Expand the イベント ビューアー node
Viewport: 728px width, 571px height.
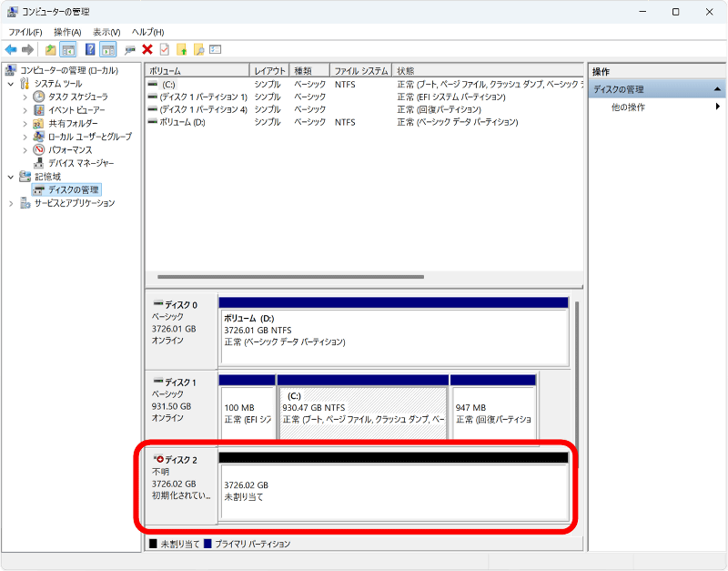25,110
